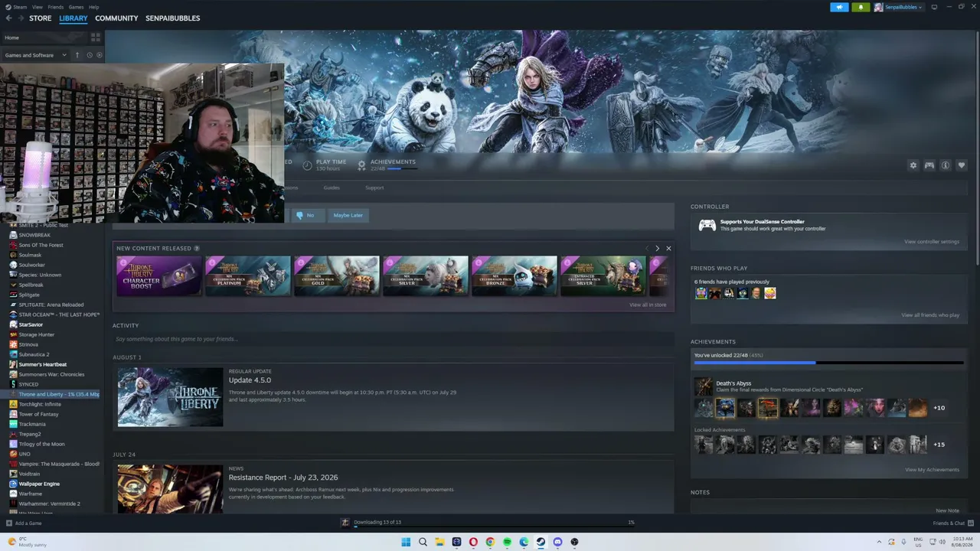Show game info icon

point(945,165)
